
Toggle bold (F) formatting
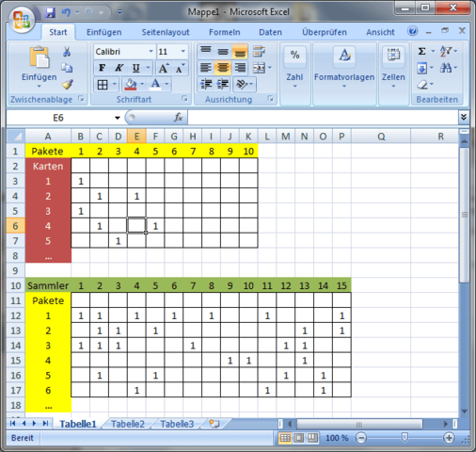pos(102,68)
